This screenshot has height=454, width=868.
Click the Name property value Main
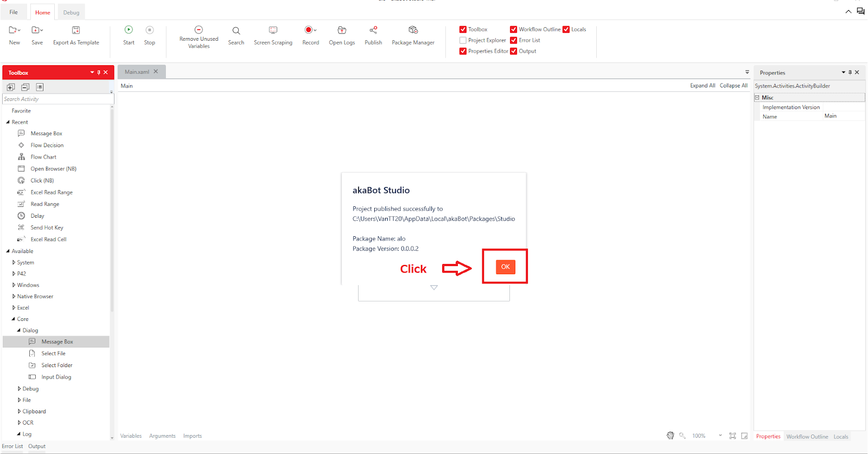(830, 116)
